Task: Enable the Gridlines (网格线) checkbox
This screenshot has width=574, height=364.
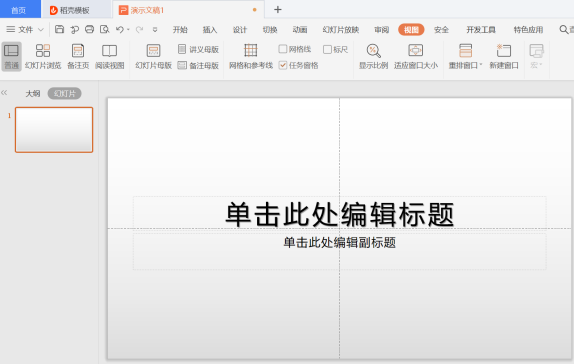Action: click(x=283, y=49)
